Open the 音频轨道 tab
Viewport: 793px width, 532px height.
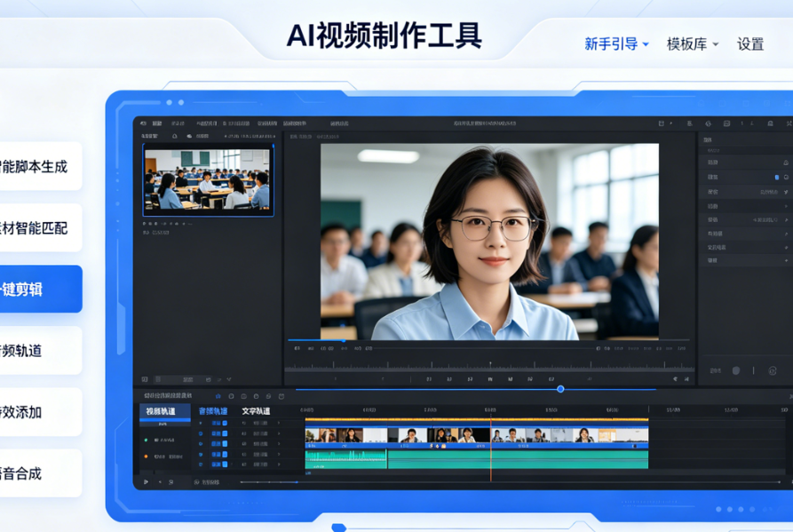coord(213,411)
